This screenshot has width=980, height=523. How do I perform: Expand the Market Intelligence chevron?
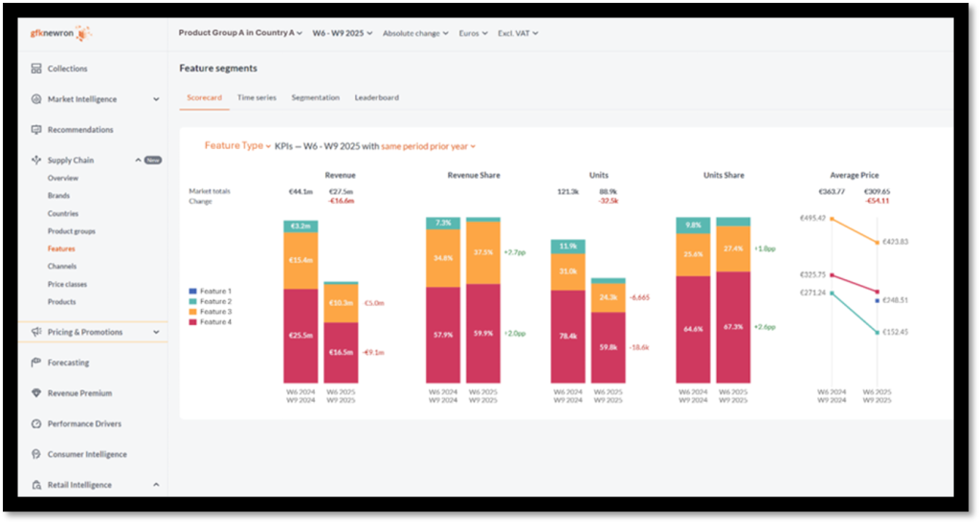click(156, 99)
